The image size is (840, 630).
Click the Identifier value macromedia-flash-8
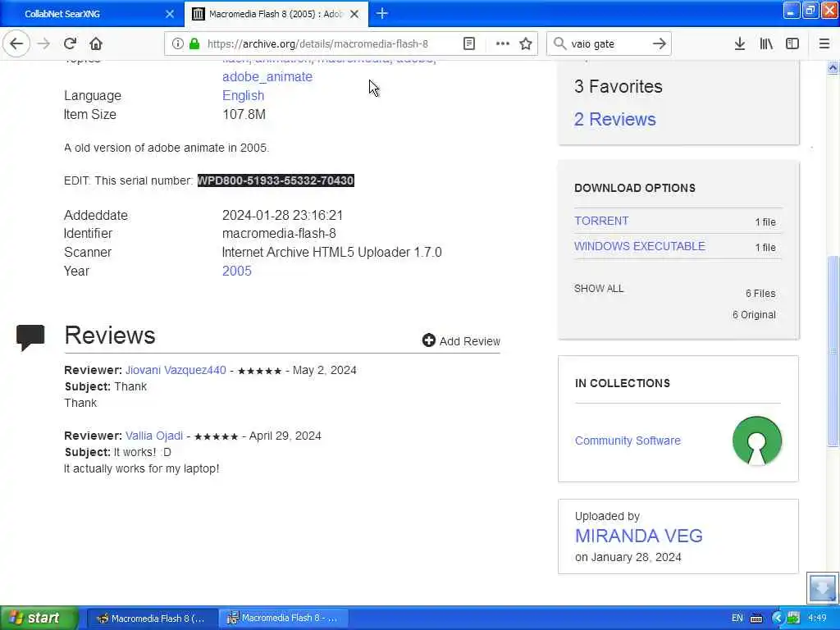point(279,234)
